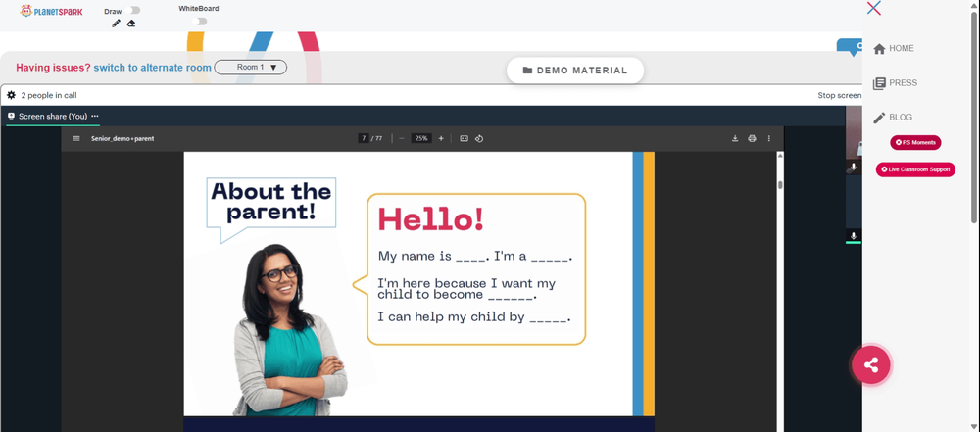This screenshot has height=432, width=980.
Task: Click the blue chat bubble icon
Action: coord(850,48)
